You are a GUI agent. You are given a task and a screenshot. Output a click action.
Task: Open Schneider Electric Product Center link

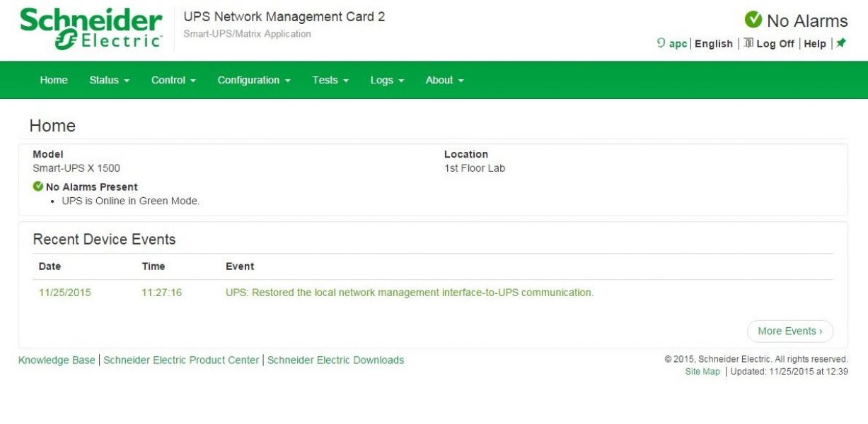coord(181,360)
